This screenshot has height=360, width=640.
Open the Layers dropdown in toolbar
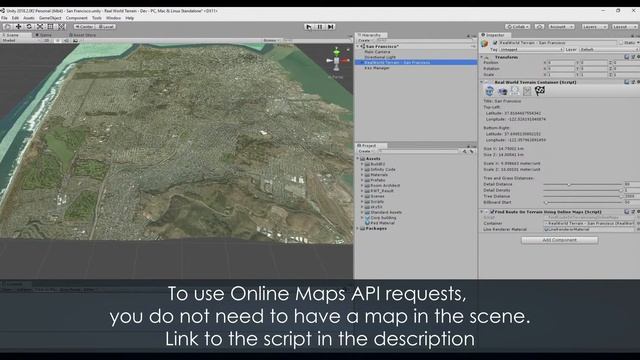tap(594, 27)
